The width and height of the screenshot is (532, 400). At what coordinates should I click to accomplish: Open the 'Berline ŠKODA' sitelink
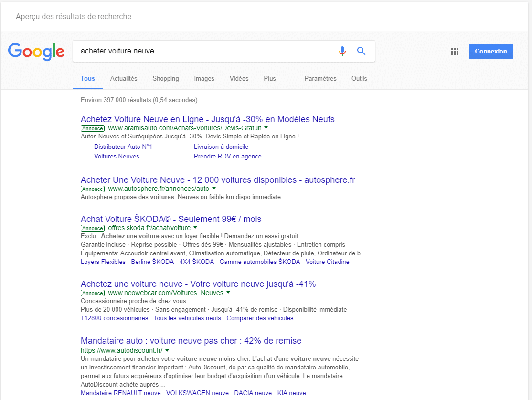152,262
